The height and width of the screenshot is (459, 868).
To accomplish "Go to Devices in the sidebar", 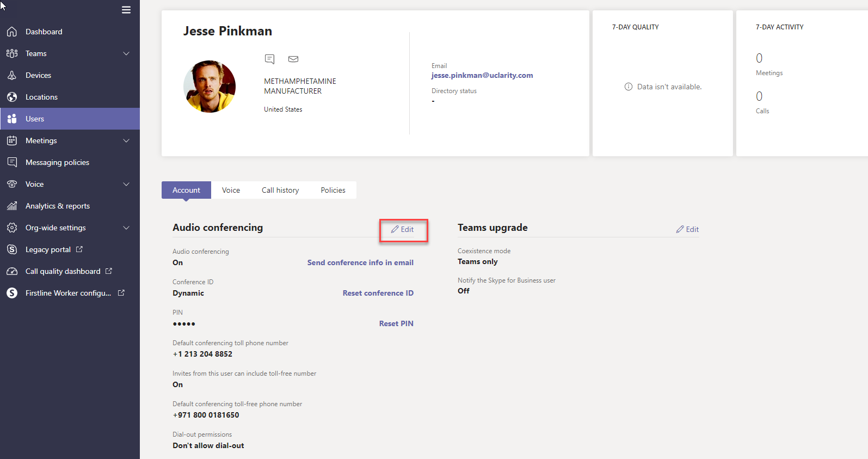I will 70,75.
